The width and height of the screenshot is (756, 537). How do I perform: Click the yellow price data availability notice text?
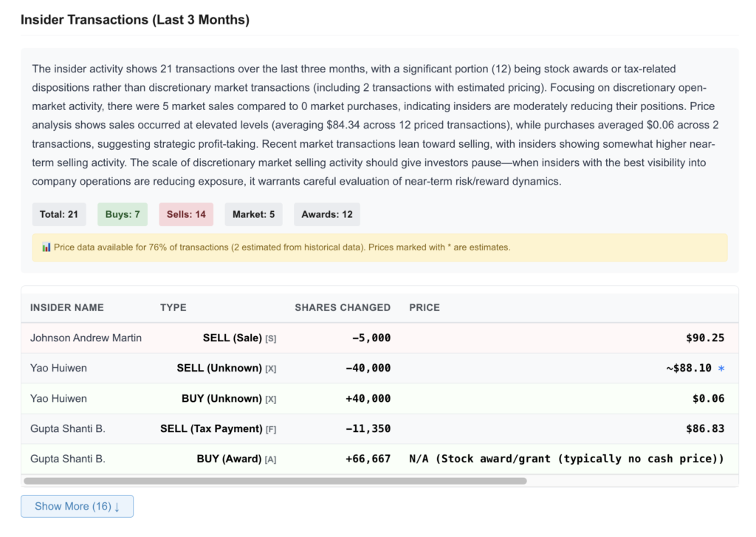(282, 247)
